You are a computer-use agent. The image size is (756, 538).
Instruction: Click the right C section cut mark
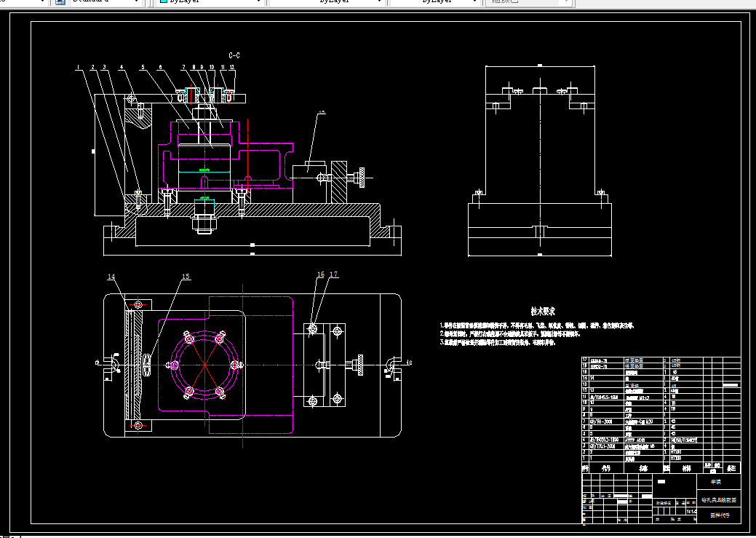click(410, 363)
